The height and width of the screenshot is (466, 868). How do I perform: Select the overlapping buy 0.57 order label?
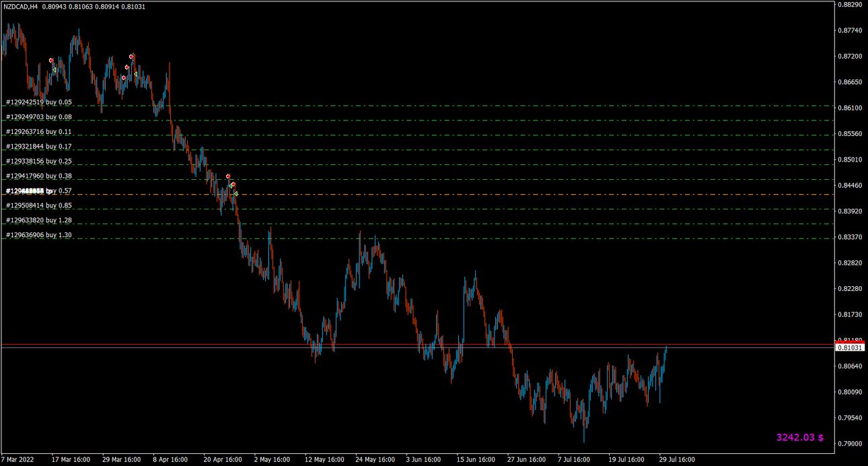[39, 191]
